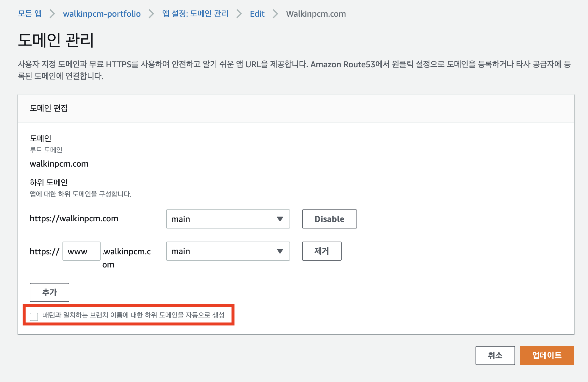This screenshot has width=588, height=382.
Task: Enable the auto subdomain pattern checkbox
Action: [x=34, y=317]
